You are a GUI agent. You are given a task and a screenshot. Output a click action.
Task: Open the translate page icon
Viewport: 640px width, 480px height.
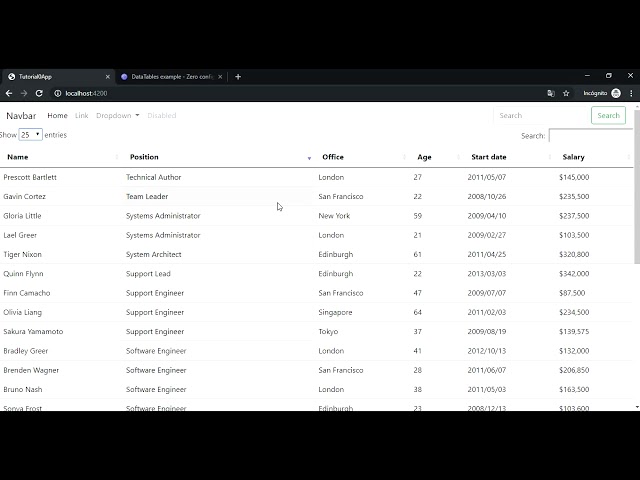[551, 93]
